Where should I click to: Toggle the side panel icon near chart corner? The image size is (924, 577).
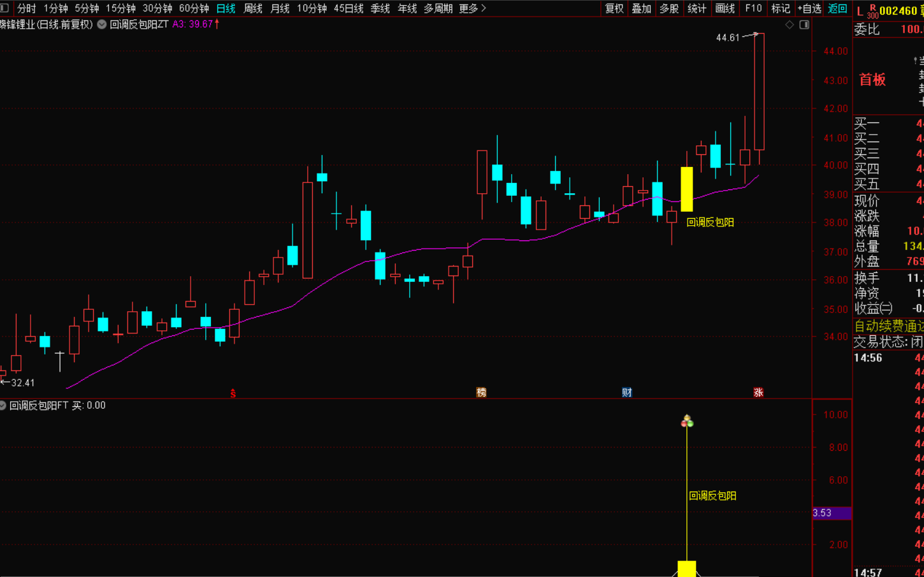804,25
